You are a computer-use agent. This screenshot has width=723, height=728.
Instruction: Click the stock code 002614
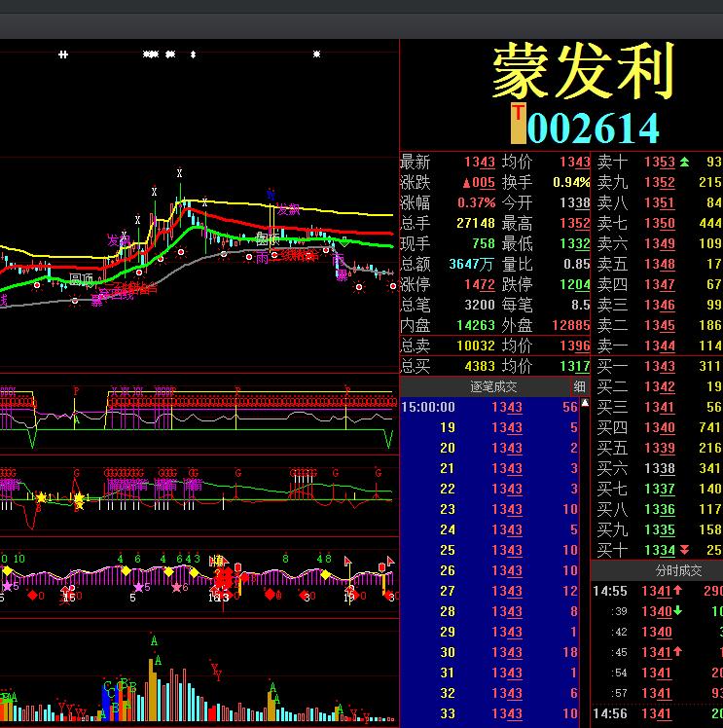coord(593,127)
